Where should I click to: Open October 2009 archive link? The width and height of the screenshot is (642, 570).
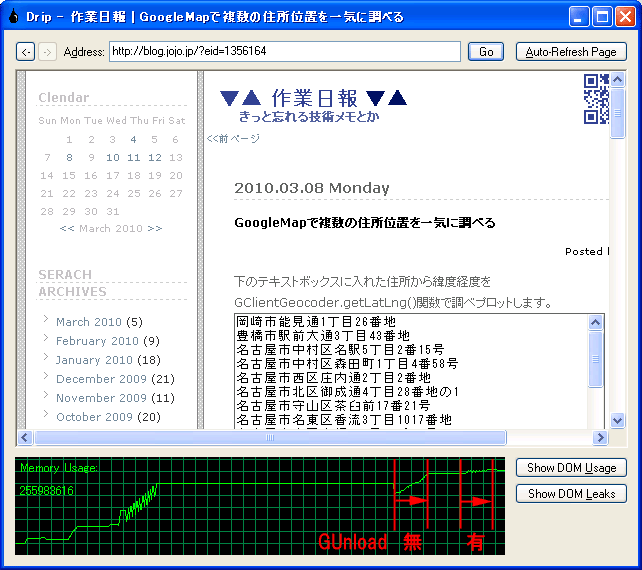[x=94, y=417]
